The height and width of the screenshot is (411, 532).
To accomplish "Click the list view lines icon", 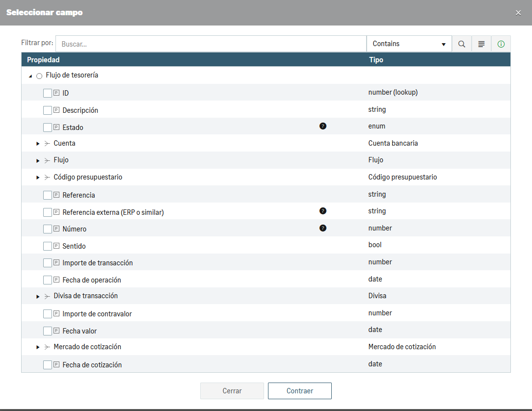I will (481, 44).
